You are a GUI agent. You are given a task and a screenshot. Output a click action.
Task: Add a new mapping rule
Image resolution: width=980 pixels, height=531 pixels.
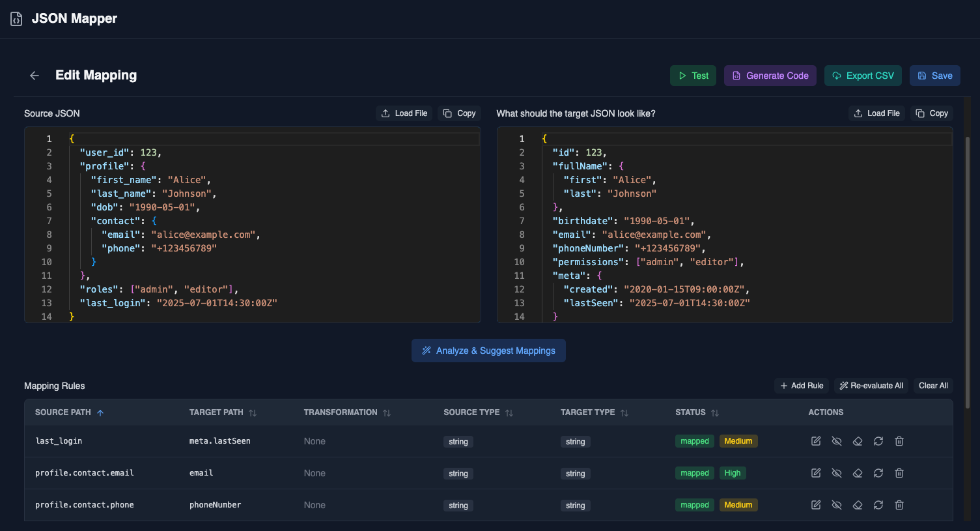[802, 386]
